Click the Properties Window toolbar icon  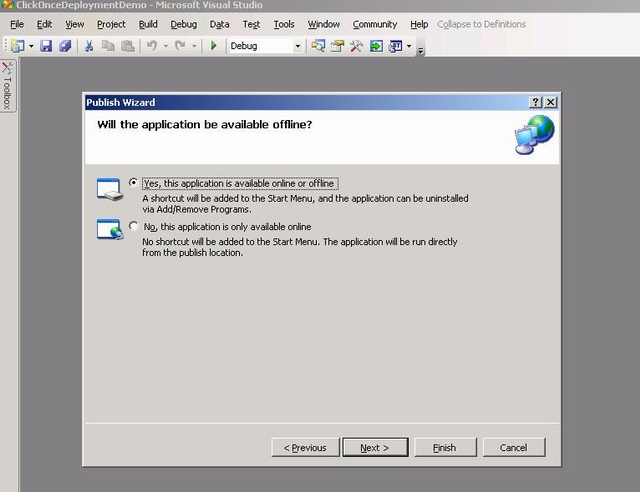(x=337, y=46)
